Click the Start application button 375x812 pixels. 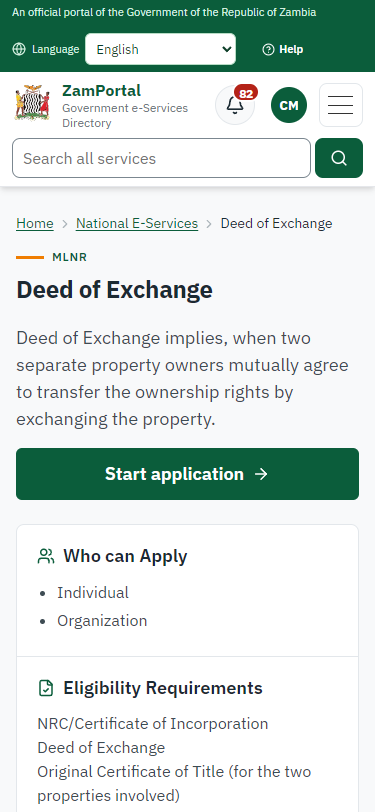pyautogui.click(x=188, y=474)
